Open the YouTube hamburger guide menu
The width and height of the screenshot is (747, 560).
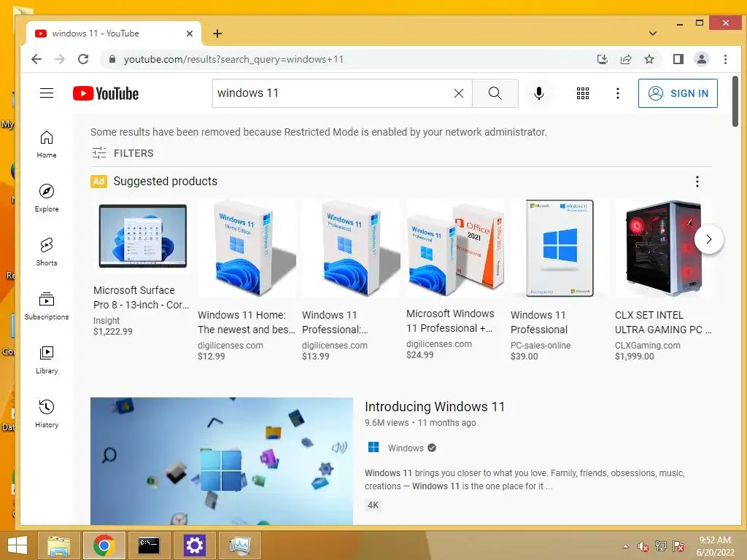(46, 93)
